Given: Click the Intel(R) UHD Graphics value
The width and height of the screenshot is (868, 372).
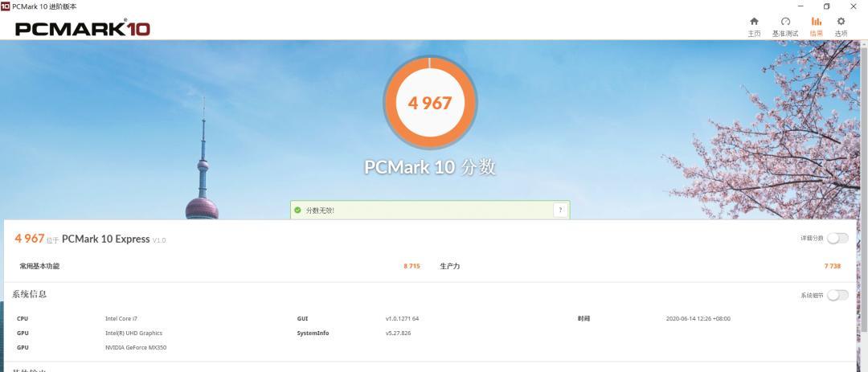Looking at the screenshot, I should [133, 333].
